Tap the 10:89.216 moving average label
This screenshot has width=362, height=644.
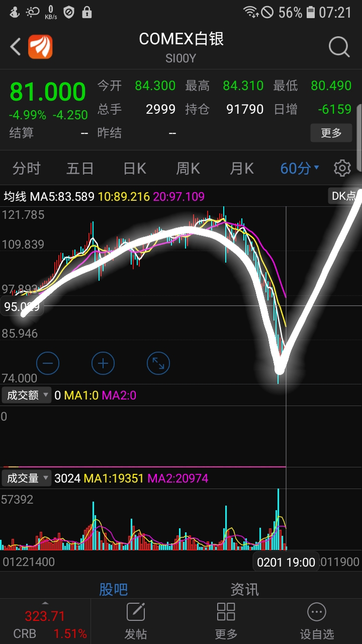[x=124, y=196]
